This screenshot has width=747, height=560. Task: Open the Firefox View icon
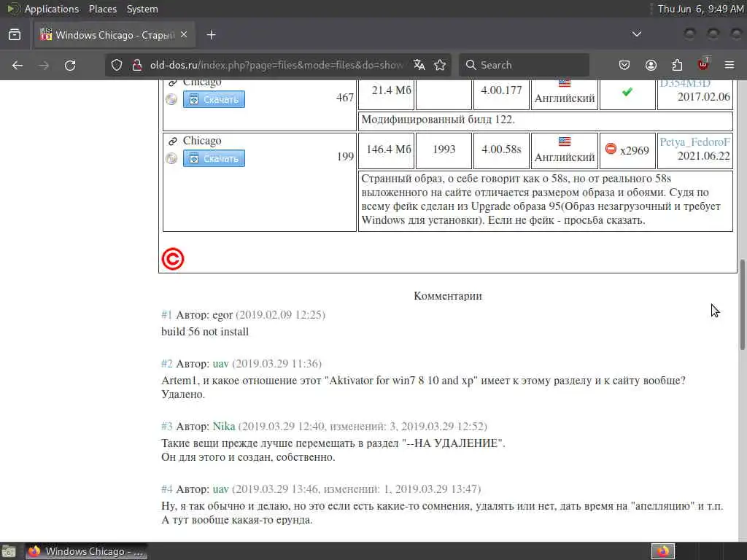pyautogui.click(x=15, y=35)
